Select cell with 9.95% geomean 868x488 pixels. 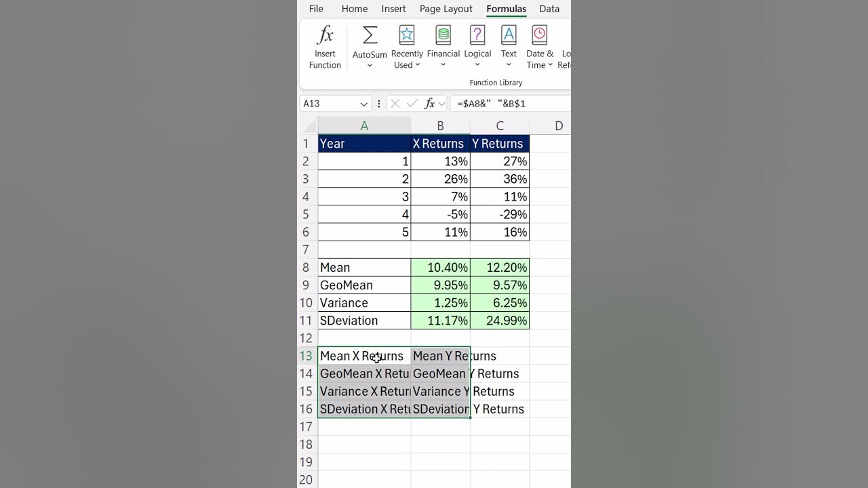click(x=440, y=285)
